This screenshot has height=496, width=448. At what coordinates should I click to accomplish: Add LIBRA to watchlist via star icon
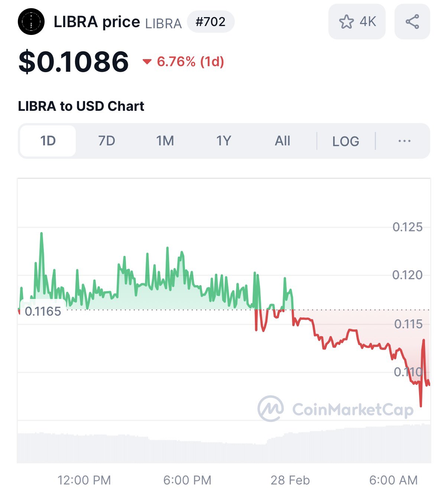coord(347,22)
